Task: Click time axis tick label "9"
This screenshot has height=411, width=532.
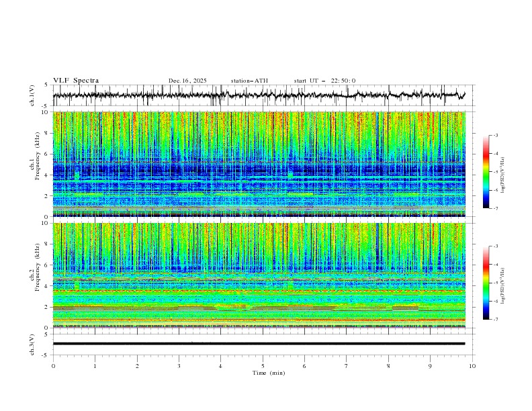Action: pos(430,366)
